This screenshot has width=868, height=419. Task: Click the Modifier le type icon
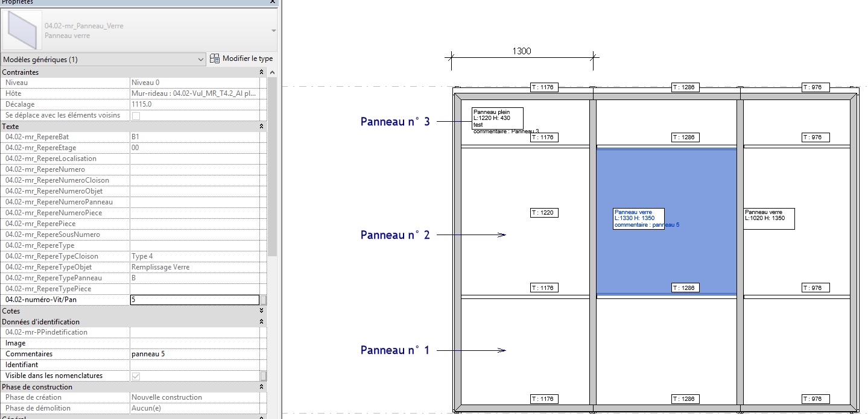[x=215, y=59]
